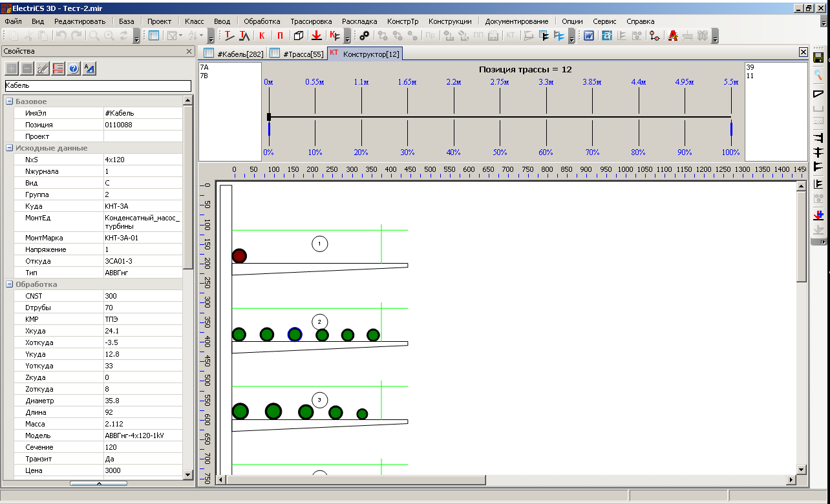
Task: Click the red К toolbar icon
Action: (x=262, y=36)
